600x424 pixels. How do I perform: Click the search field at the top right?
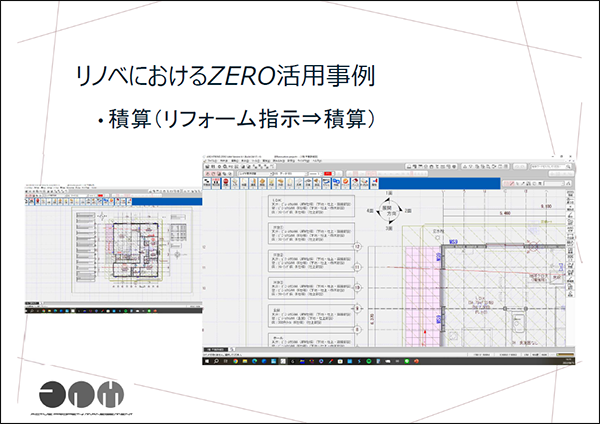(x=549, y=166)
